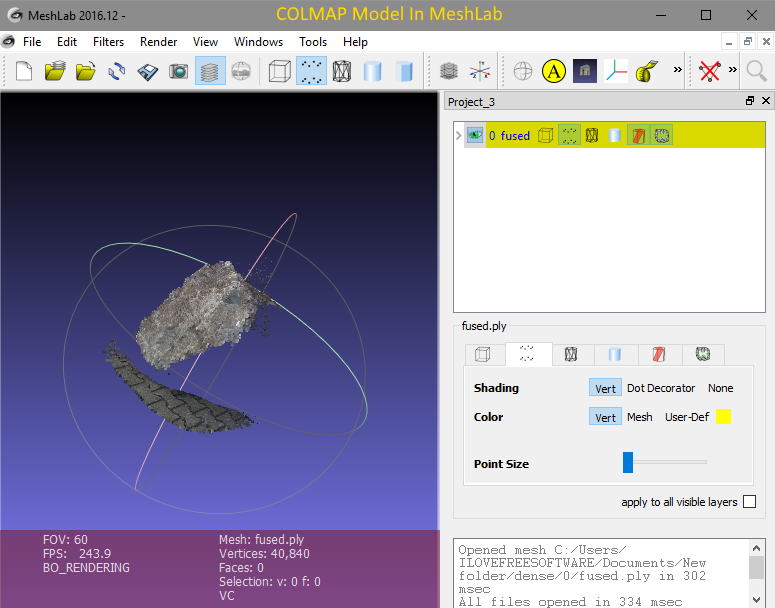Screen dimensions: 775x608
Task: Open the View menu
Action: click(x=205, y=42)
